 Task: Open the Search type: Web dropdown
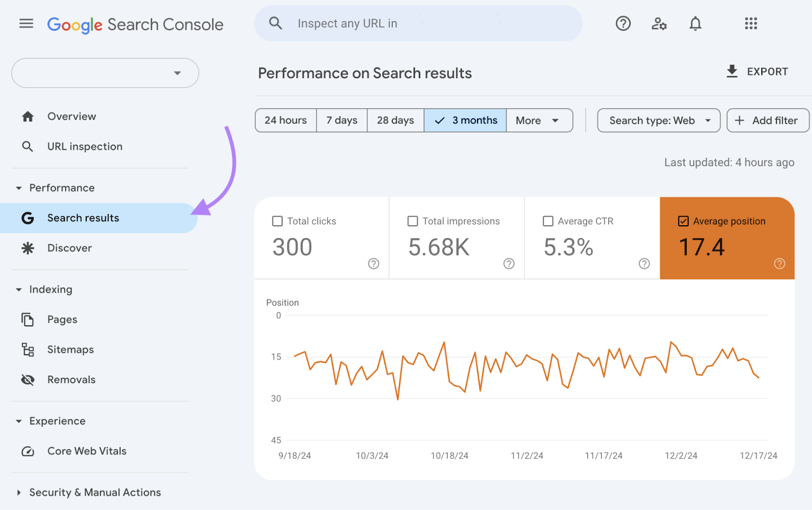tap(659, 120)
